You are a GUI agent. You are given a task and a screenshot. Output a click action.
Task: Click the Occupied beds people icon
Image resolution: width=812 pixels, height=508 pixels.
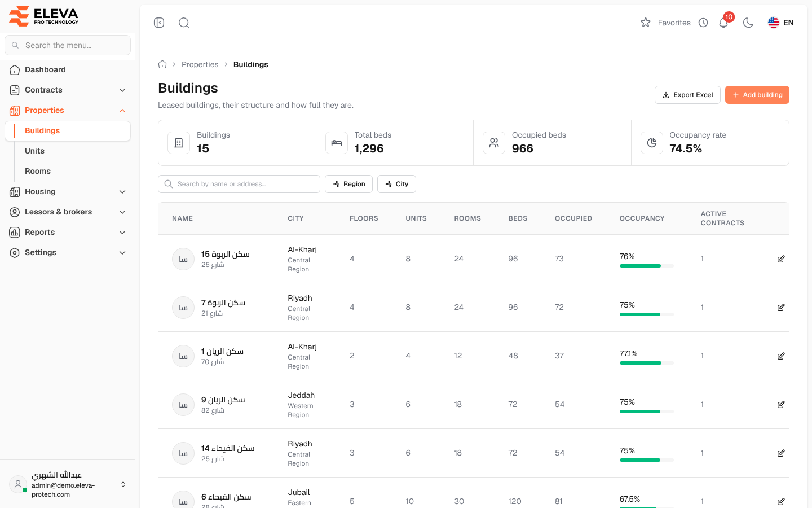[494, 143]
